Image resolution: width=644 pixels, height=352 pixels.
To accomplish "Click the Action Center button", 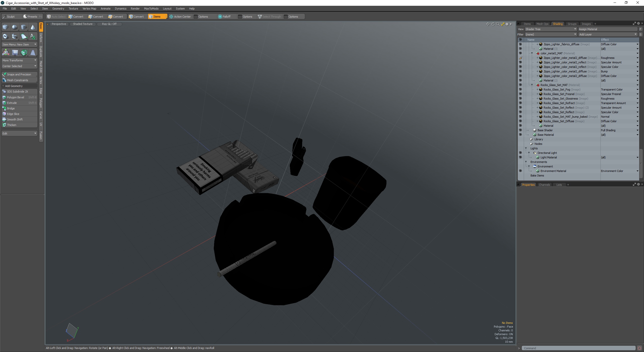I will coord(180,17).
